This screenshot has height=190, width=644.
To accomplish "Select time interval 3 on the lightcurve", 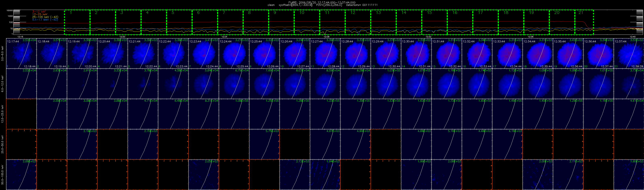I will pyautogui.click(x=128, y=22).
